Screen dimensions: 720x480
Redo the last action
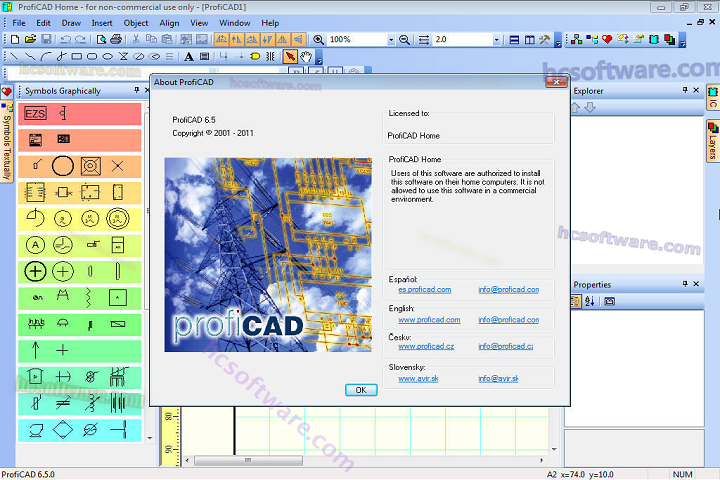(x=80, y=40)
